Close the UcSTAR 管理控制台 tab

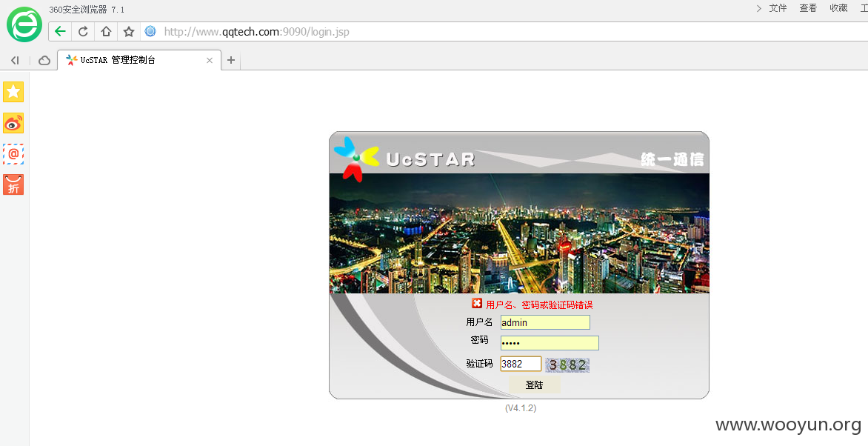210,61
